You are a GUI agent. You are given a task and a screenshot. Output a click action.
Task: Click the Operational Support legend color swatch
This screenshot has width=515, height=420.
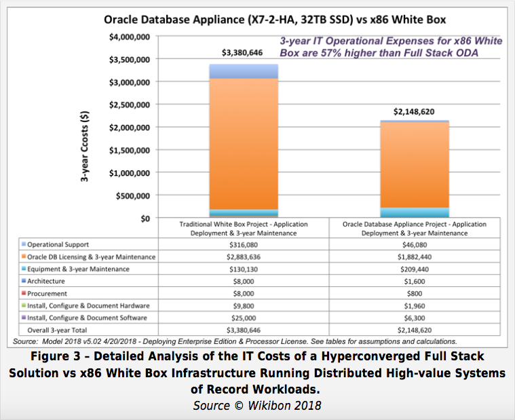(24, 244)
